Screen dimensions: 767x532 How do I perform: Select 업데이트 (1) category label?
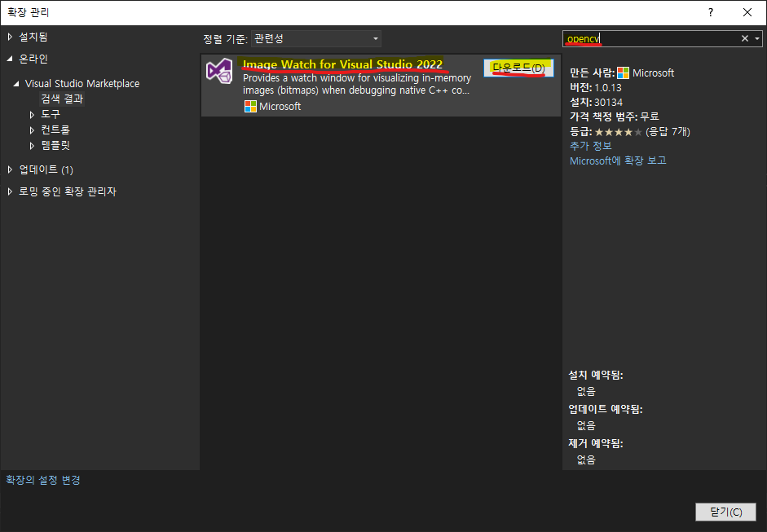pos(46,169)
